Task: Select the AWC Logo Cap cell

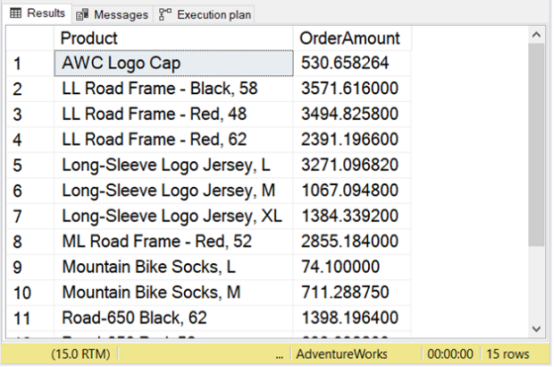Action: (173, 63)
